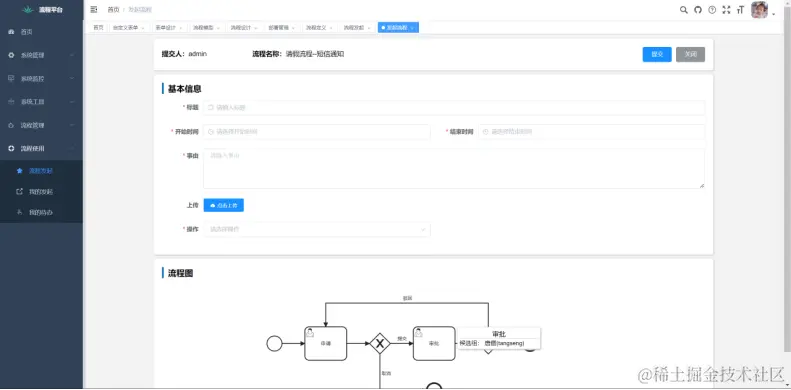791x390 pixels.
Task: Open the font size icon
Action: [741, 10]
